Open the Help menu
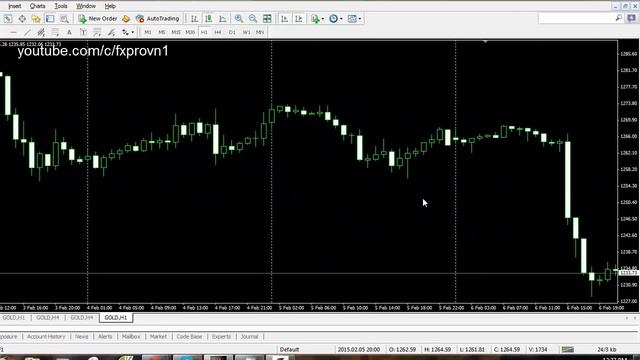Image resolution: width=640 pixels, height=360 pixels. (x=110, y=6)
